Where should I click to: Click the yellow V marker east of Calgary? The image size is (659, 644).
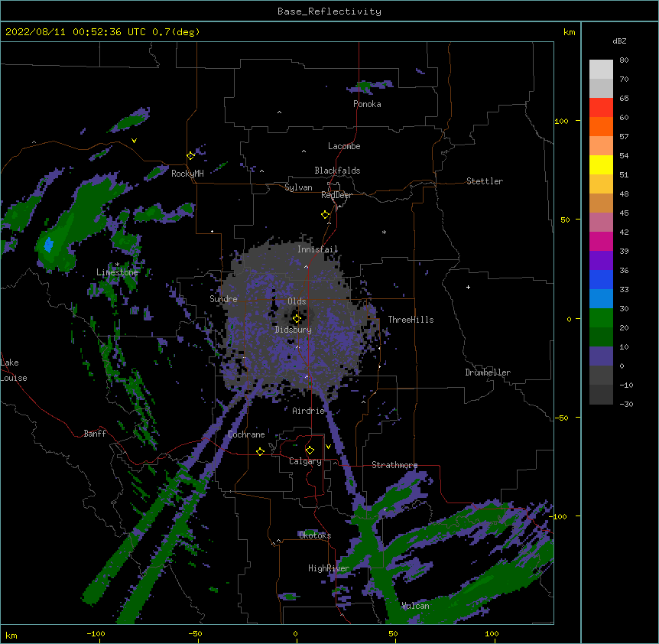[328, 447]
